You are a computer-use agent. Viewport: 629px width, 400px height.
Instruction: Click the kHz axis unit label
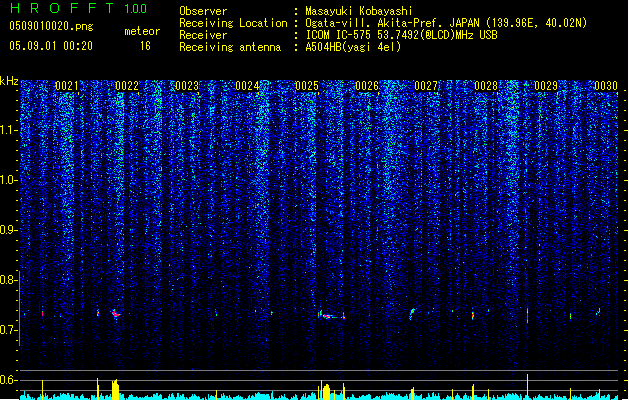[x=9, y=81]
